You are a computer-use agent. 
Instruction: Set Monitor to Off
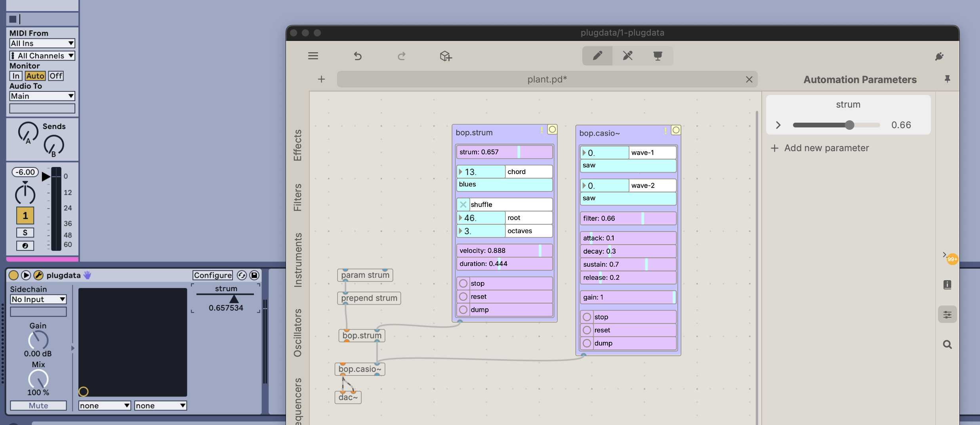click(x=56, y=76)
